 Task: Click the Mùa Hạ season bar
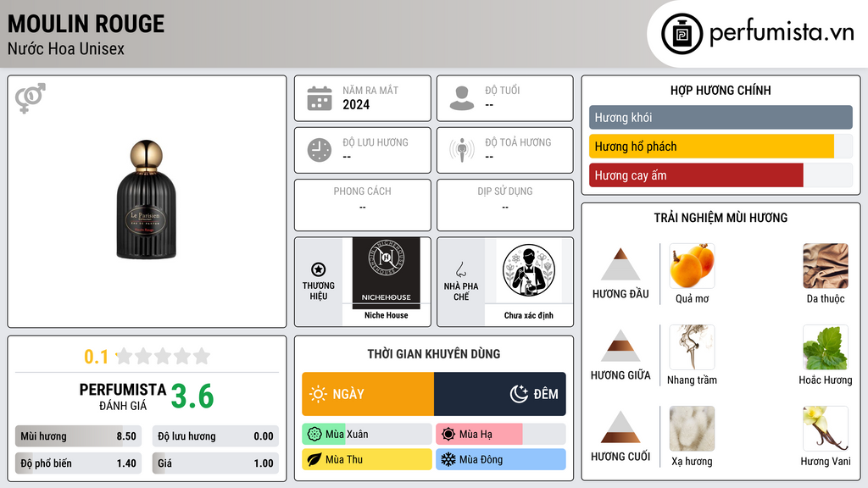pos(500,435)
